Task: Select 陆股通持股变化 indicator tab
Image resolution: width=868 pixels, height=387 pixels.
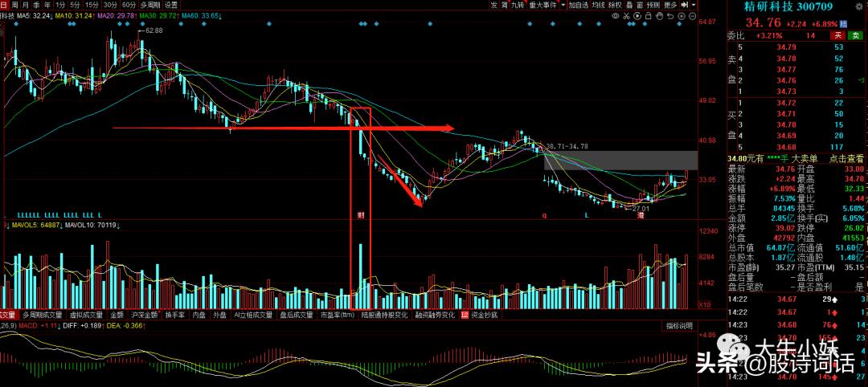Action: (x=384, y=315)
